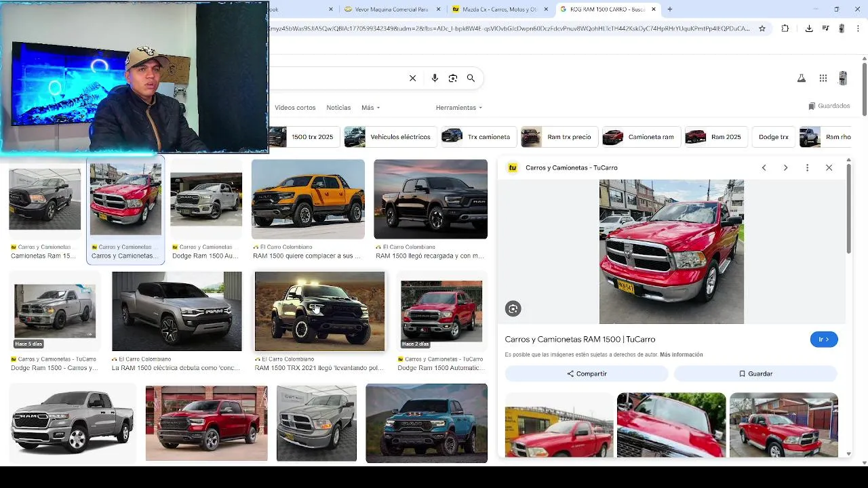Open Noticias search filter
Screen dimensions: 868x488
coord(338,108)
